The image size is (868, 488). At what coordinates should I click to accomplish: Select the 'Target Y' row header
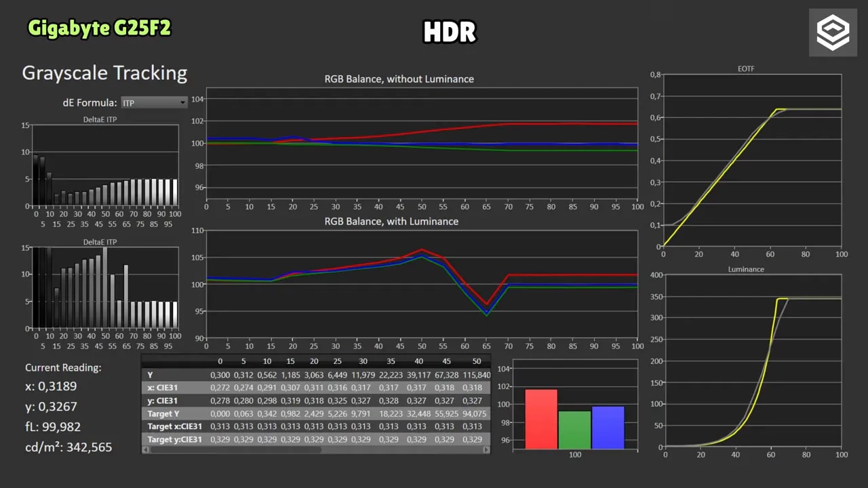[x=163, y=413]
